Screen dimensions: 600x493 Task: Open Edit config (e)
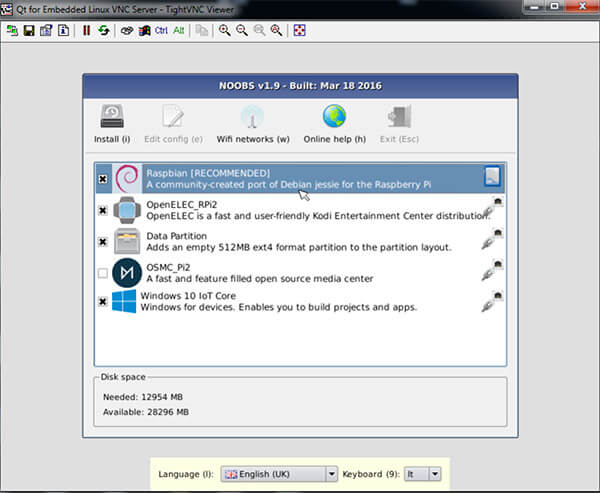[x=173, y=124]
